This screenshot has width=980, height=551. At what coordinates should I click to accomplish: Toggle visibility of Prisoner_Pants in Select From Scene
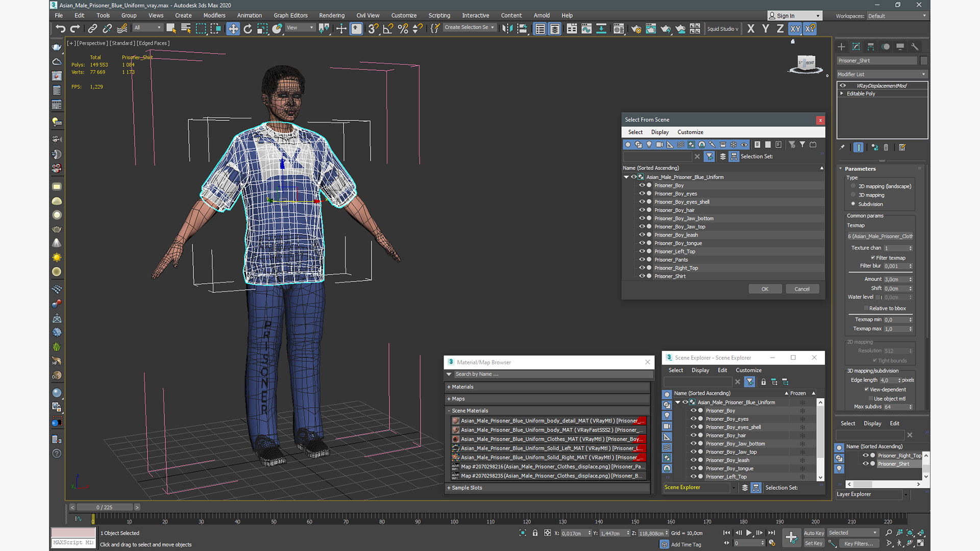(x=642, y=259)
